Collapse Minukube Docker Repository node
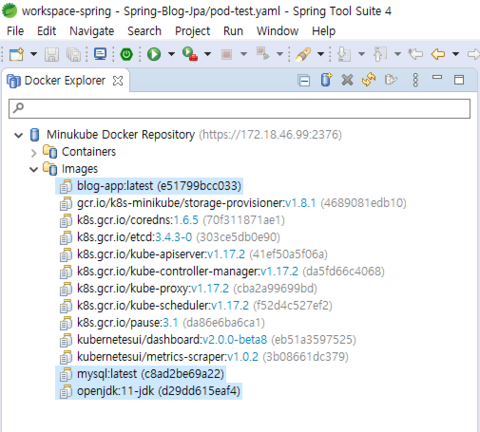480x432 pixels. (18, 135)
